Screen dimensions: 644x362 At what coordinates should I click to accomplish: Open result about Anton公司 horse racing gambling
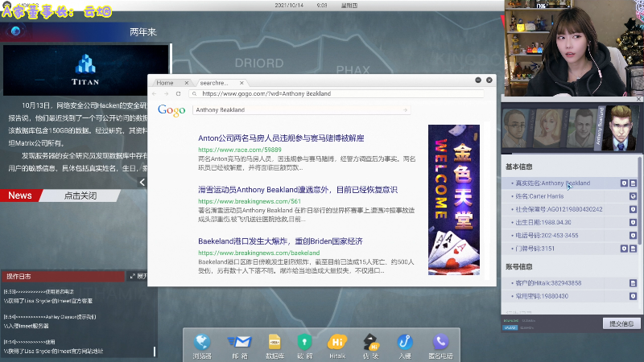pyautogui.click(x=281, y=138)
